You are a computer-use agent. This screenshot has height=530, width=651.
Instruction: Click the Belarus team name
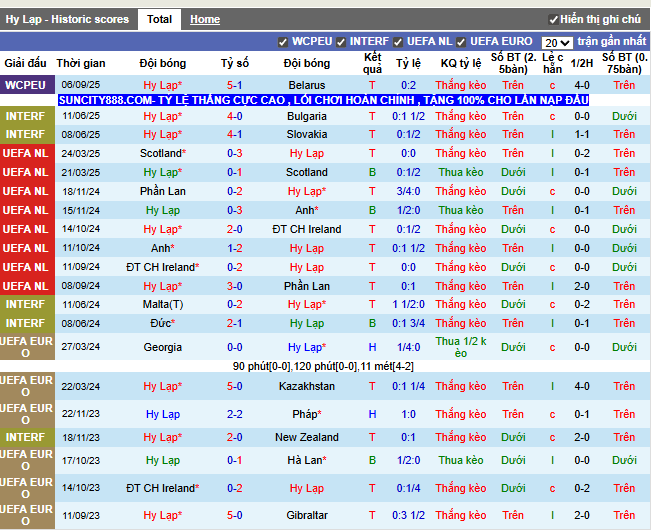[x=307, y=85]
